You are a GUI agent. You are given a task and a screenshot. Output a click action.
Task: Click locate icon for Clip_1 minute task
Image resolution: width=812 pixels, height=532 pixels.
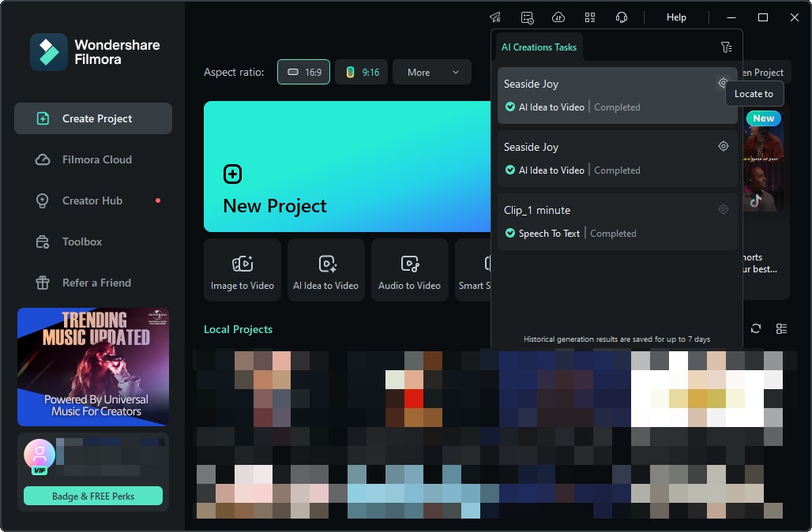pyautogui.click(x=724, y=210)
